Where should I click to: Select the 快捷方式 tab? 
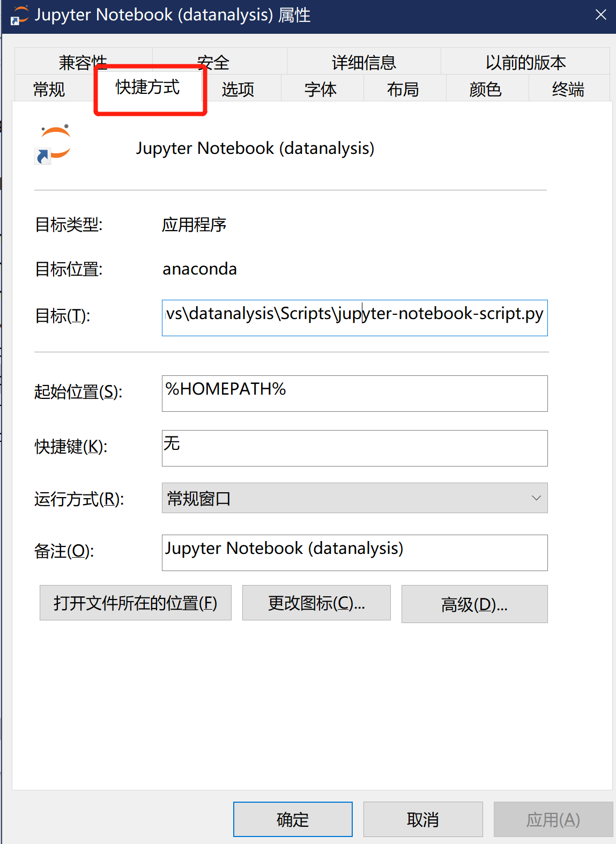pyautogui.click(x=148, y=87)
